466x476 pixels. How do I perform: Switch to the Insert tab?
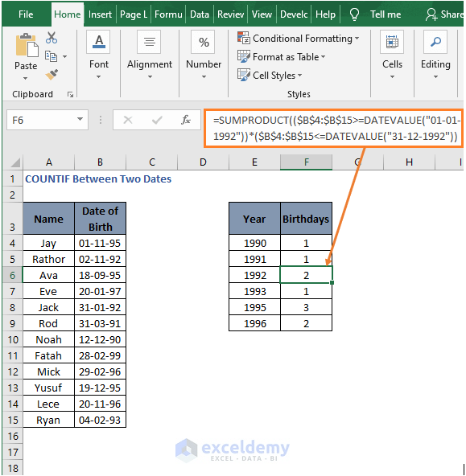pyautogui.click(x=100, y=14)
